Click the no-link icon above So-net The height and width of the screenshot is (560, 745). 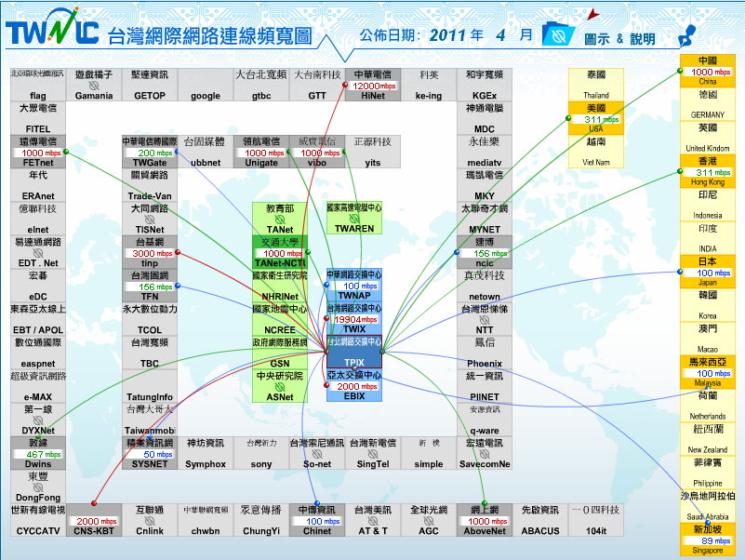tap(317, 454)
